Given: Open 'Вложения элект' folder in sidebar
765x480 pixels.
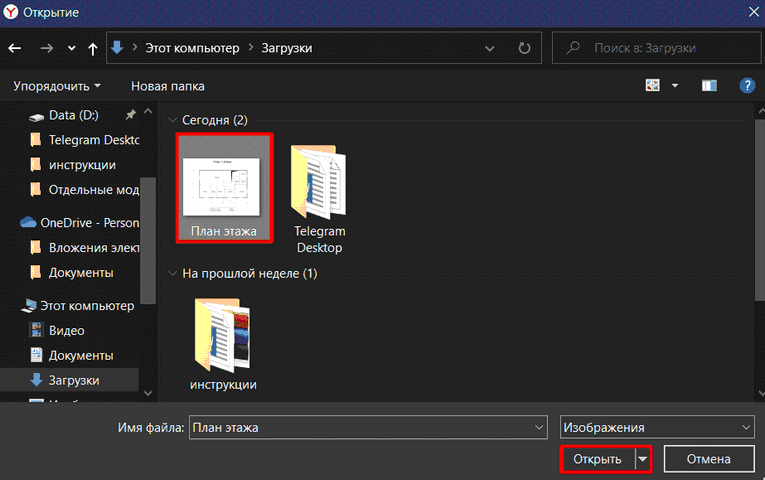Looking at the screenshot, I should point(84,248).
